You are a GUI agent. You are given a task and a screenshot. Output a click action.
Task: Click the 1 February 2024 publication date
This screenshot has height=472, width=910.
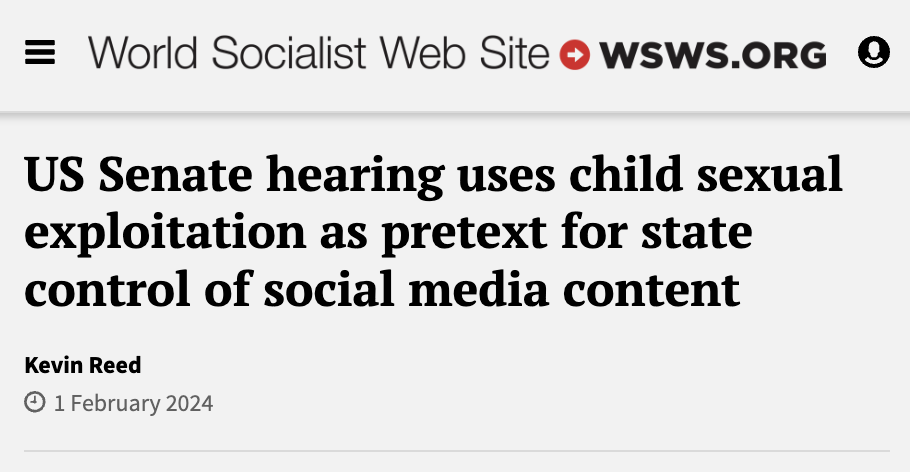point(133,404)
